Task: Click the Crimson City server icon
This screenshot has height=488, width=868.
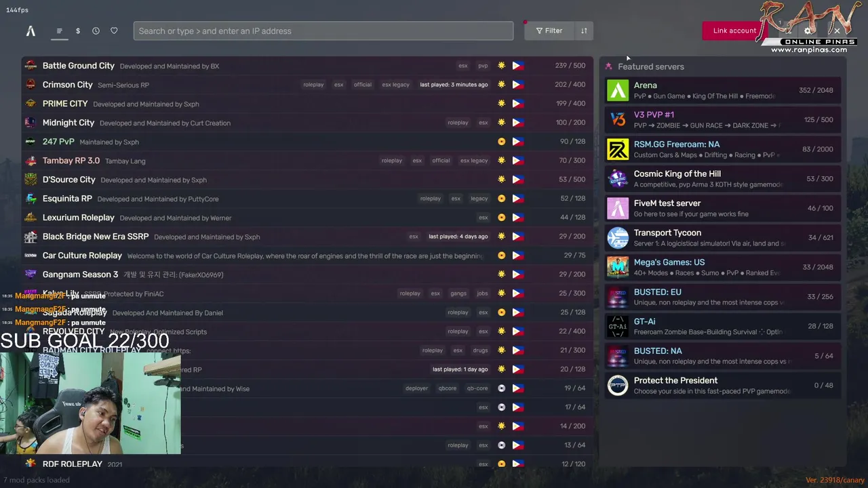Action: pos(31,85)
